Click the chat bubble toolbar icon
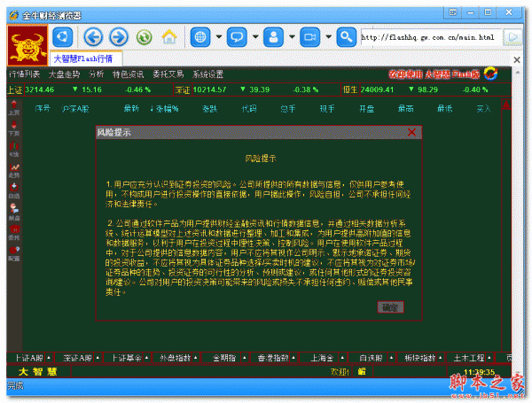Screen dimensions: 532x403 coord(237,37)
